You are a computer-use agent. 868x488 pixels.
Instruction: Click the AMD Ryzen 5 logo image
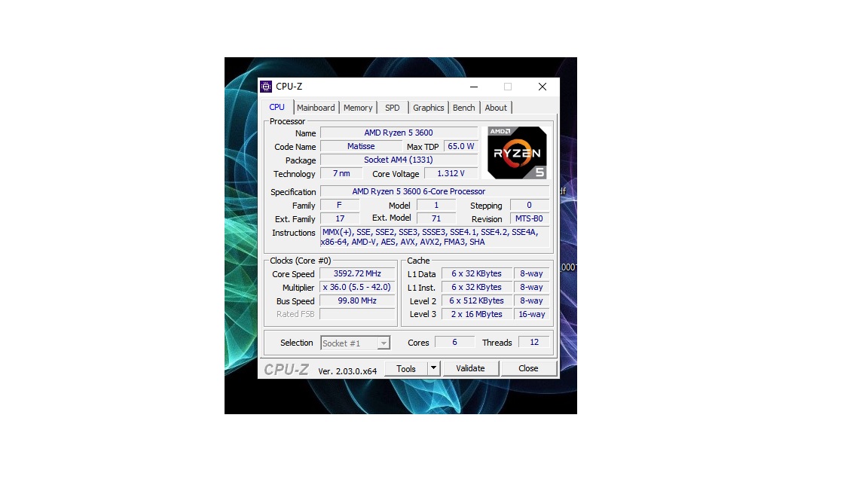click(517, 153)
